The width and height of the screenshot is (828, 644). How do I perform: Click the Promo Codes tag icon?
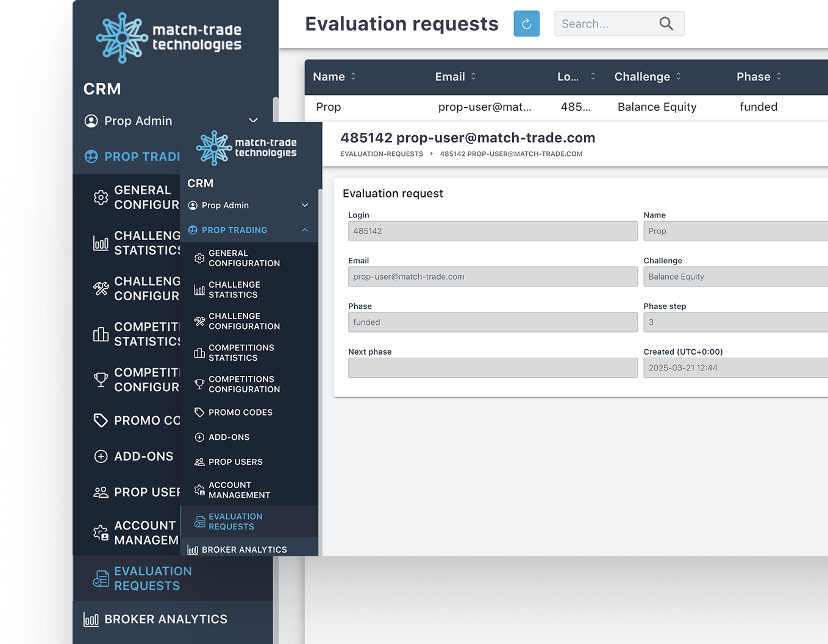199,412
